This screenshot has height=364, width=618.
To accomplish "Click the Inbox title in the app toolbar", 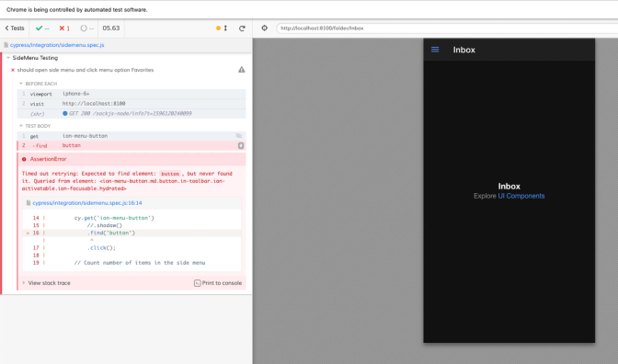I will tap(463, 50).
